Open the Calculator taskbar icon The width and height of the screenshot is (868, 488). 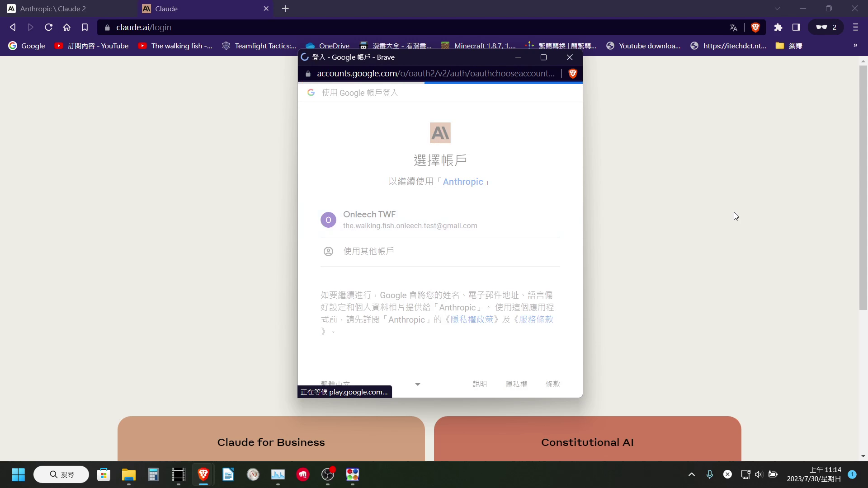[x=153, y=474]
